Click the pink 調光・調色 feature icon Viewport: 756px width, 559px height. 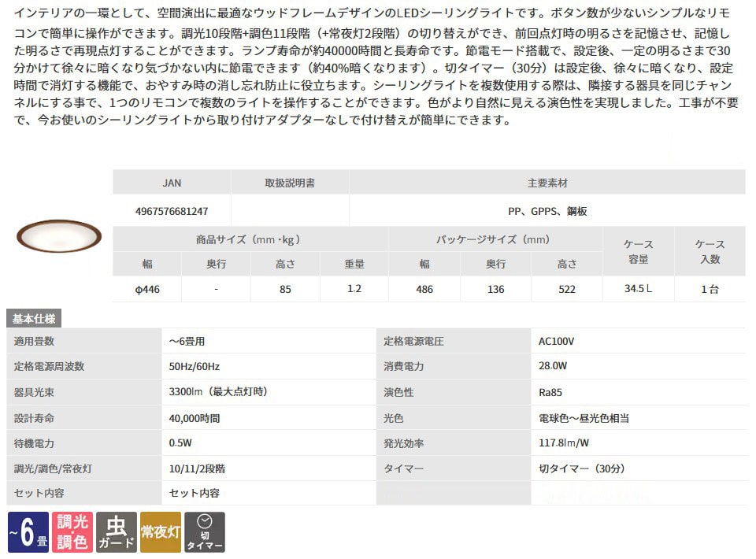(72, 533)
